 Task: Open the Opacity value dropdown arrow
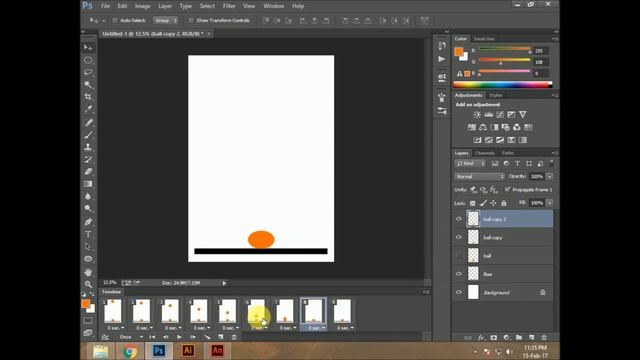click(550, 176)
